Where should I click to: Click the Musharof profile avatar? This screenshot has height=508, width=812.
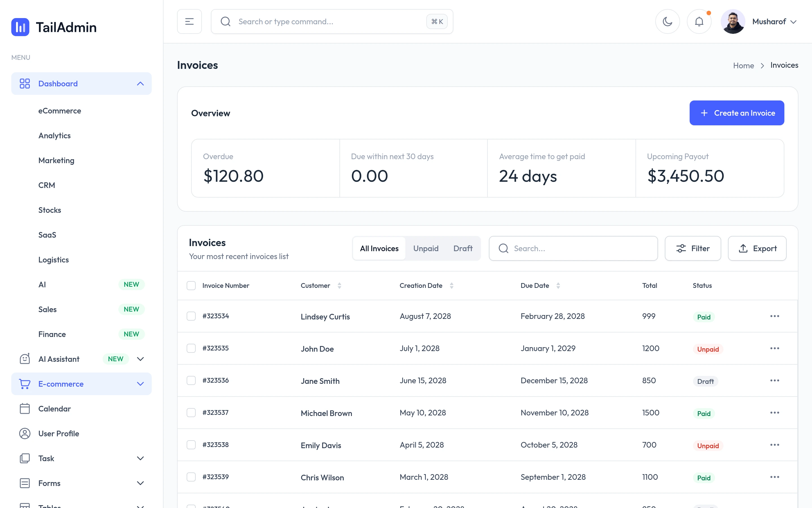[x=733, y=21]
